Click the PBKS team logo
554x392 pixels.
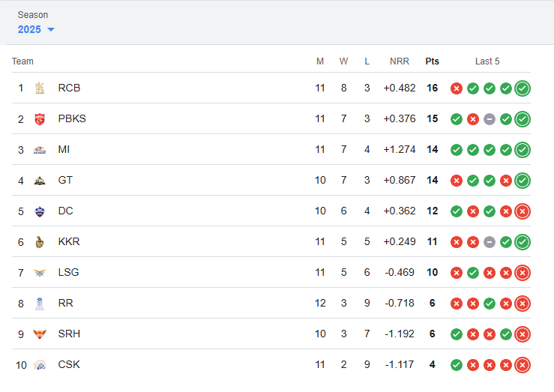pos(40,119)
